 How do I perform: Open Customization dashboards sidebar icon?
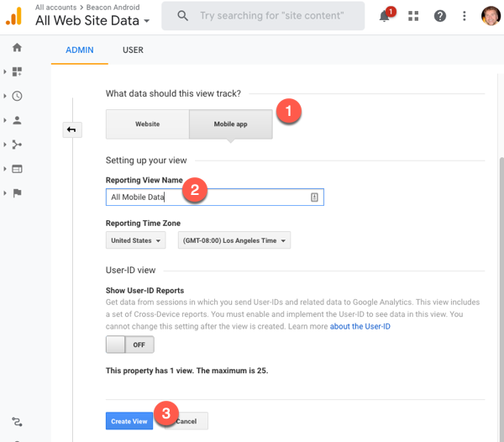point(17,71)
